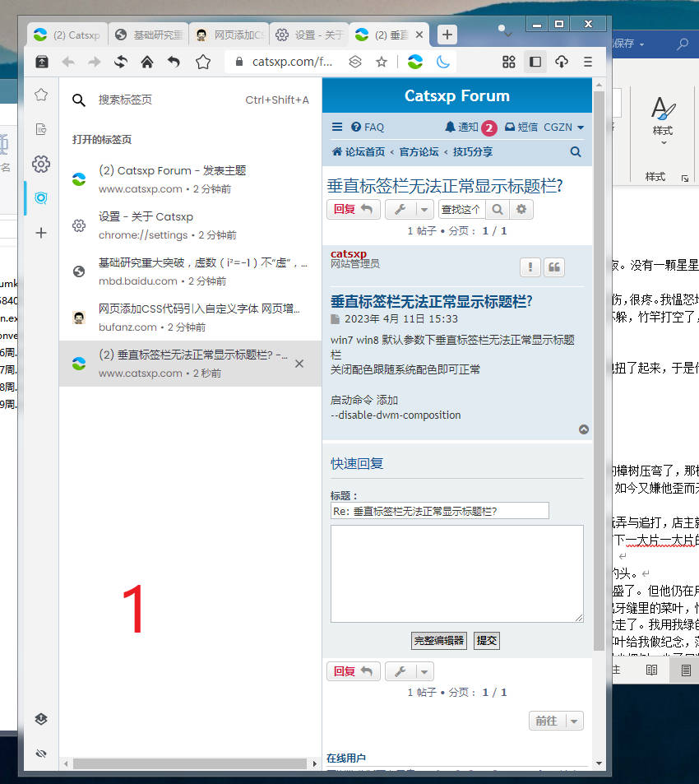Open the forum hamburger menu icon

(337, 127)
